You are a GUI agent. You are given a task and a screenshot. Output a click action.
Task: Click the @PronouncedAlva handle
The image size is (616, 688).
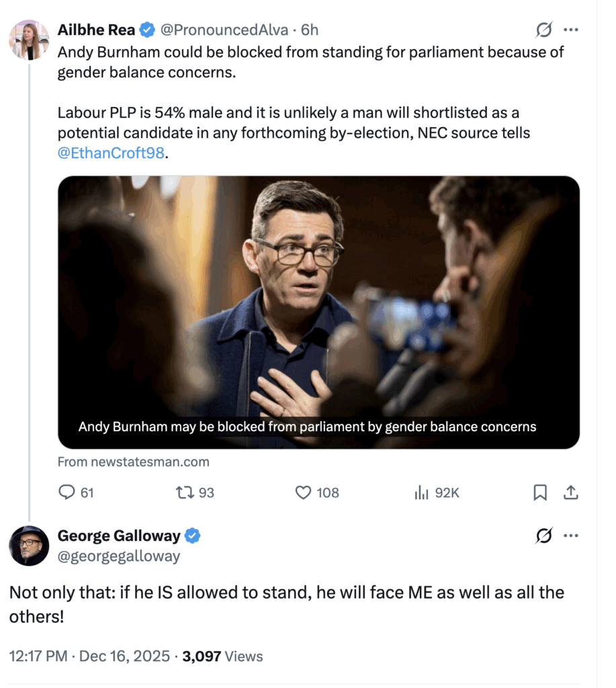coord(224,30)
